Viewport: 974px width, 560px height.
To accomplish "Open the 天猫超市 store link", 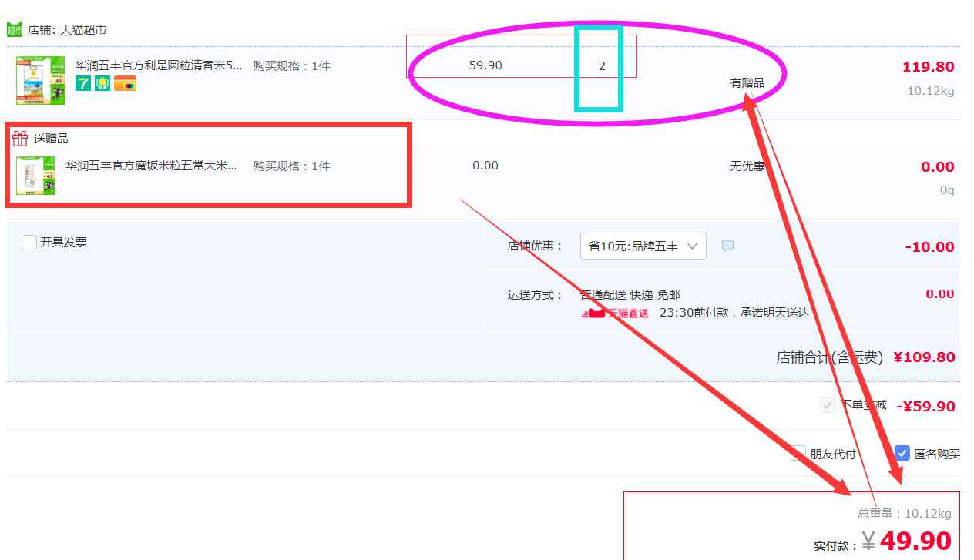I will pyautogui.click(x=83, y=30).
